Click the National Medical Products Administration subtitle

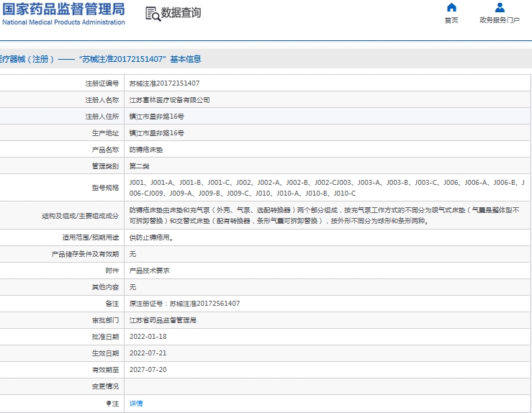click(63, 22)
